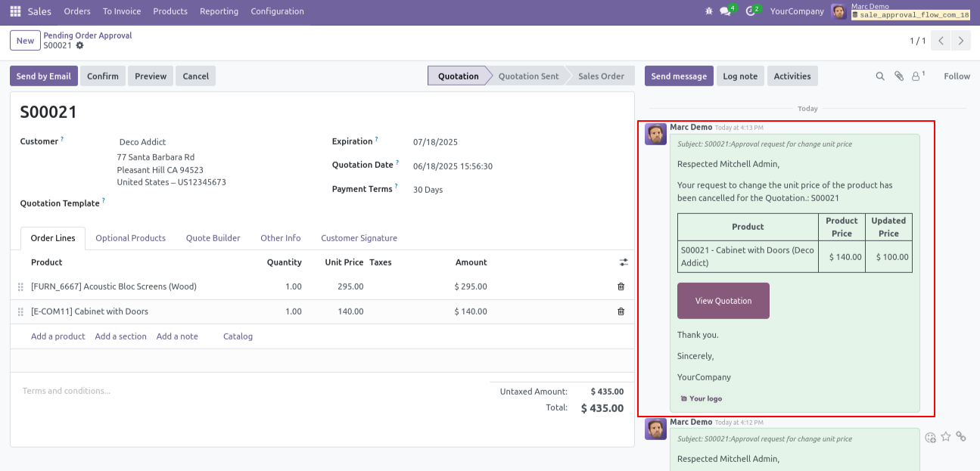Switch to the Quote Builder tab

click(213, 238)
